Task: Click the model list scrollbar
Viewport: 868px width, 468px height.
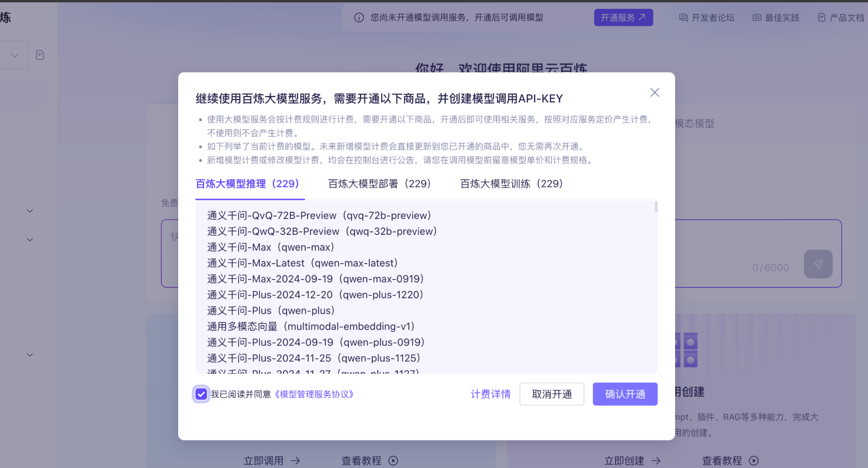Action: (656, 207)
